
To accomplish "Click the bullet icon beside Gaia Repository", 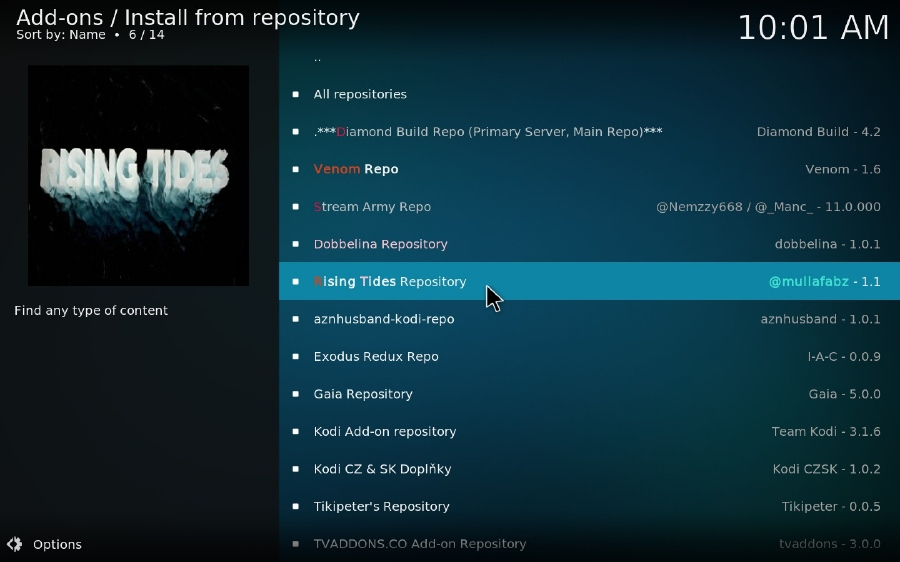I will click(x=296, y=394).
